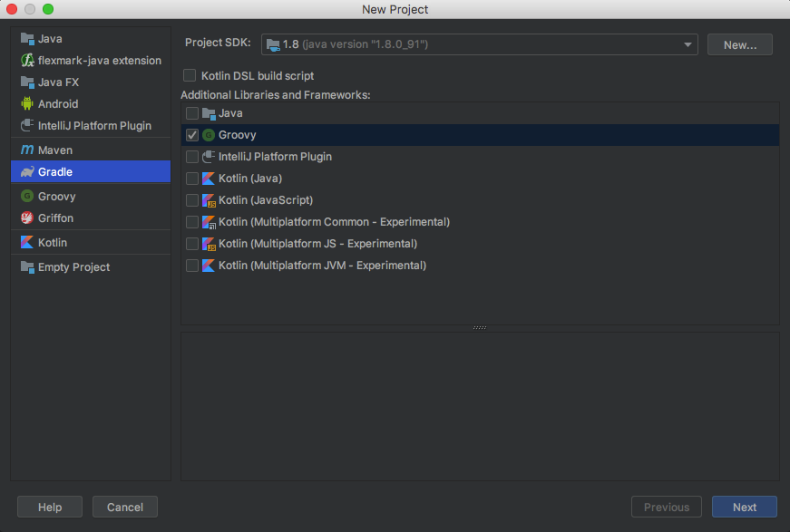Click the Java library folder icon
790x532 pixels.
click(x=209, y=113)
